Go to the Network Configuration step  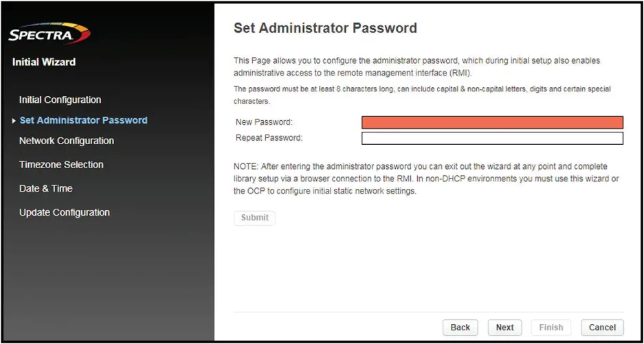tap(67, 141)
